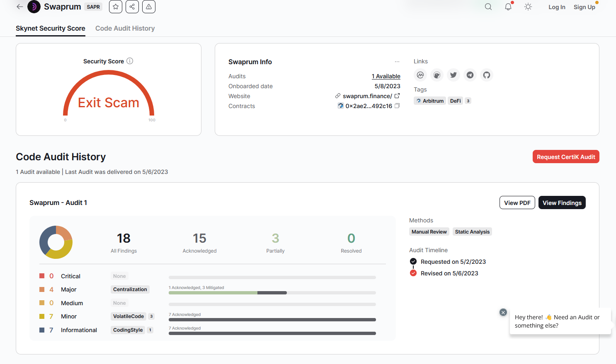Image resolution: width=616 pixels, height=364 pixels.
Task: Open the CoinGecko link icon
Action: pos(437,75)
